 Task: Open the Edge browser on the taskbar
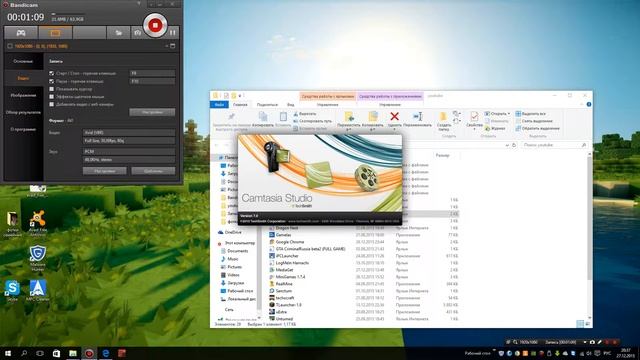[106, 353]
